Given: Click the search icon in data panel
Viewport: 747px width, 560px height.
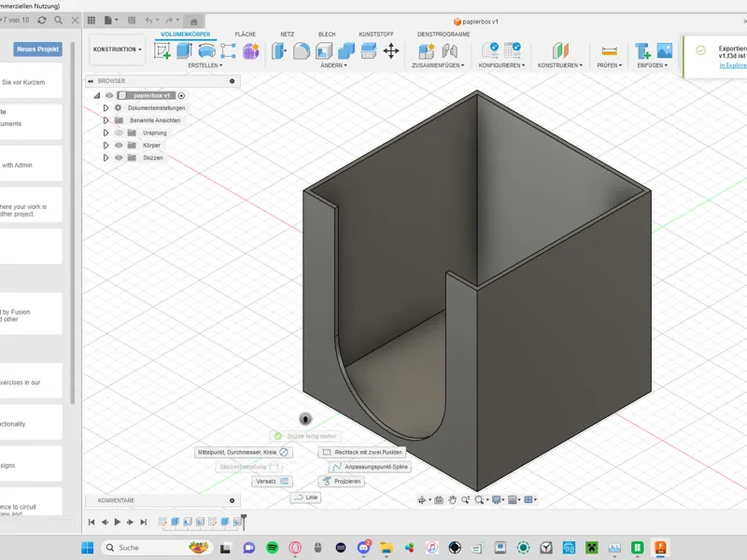Looking at the screenshot, I should tap(58, 20).
